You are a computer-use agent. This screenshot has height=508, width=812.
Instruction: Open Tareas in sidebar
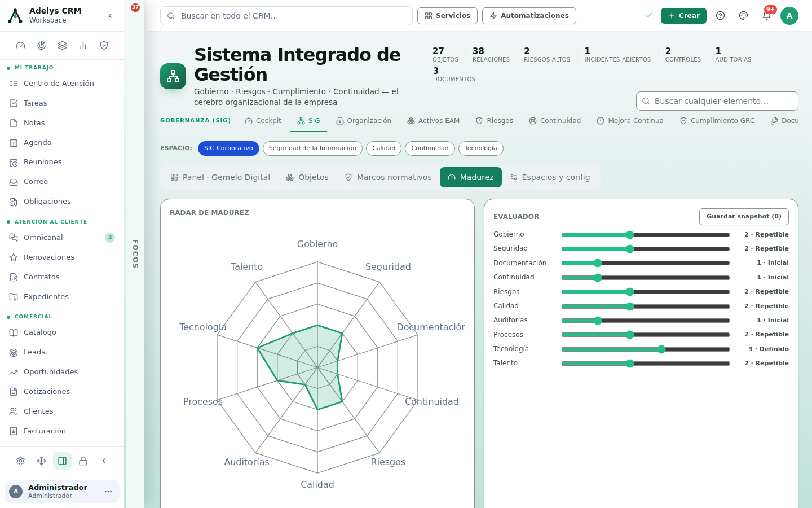[x=62, y=103]
